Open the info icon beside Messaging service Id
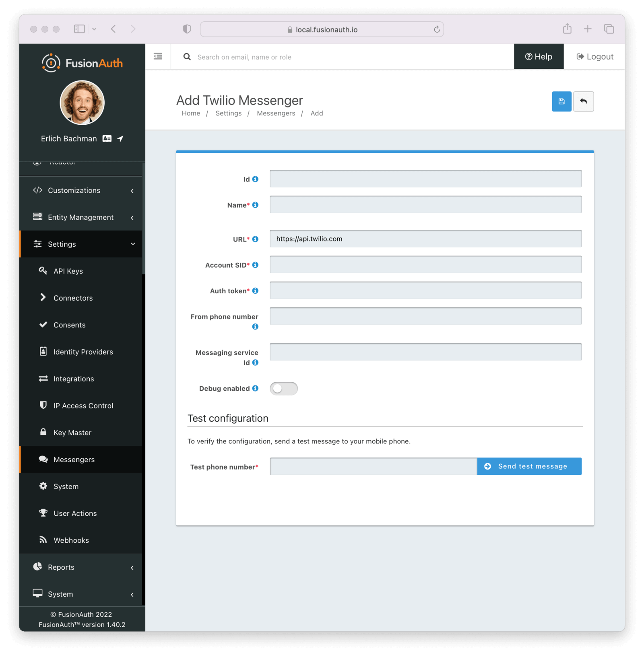 coord(255,363)
